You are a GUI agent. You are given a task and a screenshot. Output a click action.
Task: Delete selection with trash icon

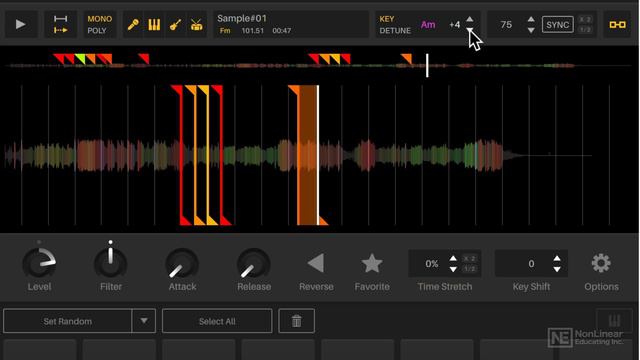296,321
